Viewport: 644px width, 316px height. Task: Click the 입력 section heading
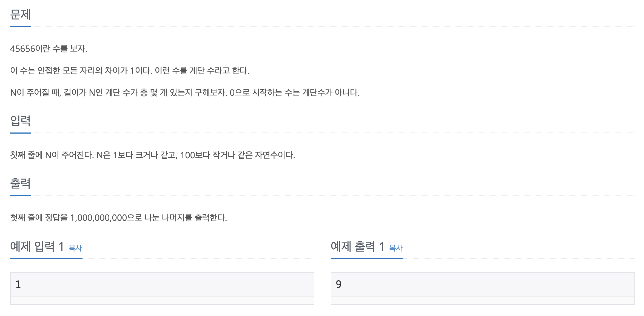pyautogui.click(x=20, y=121)
